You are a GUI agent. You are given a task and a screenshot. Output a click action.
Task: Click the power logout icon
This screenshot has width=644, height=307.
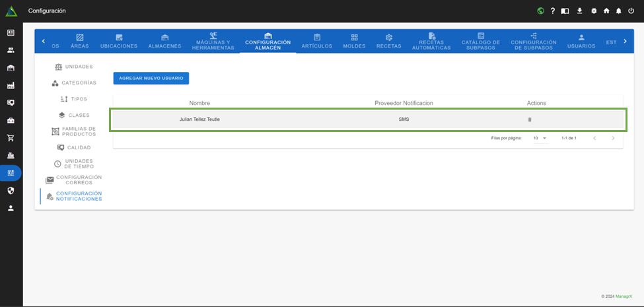[631, 11]
